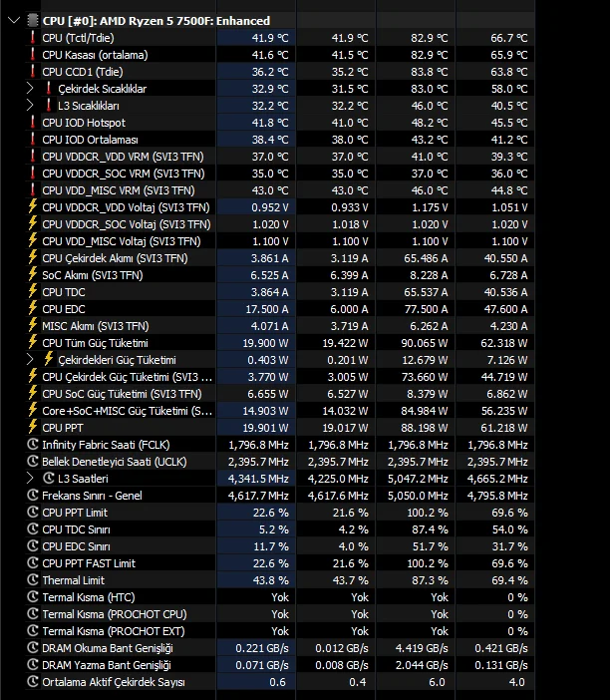Click clock icon beside Thermal Limit

point(33,580)
